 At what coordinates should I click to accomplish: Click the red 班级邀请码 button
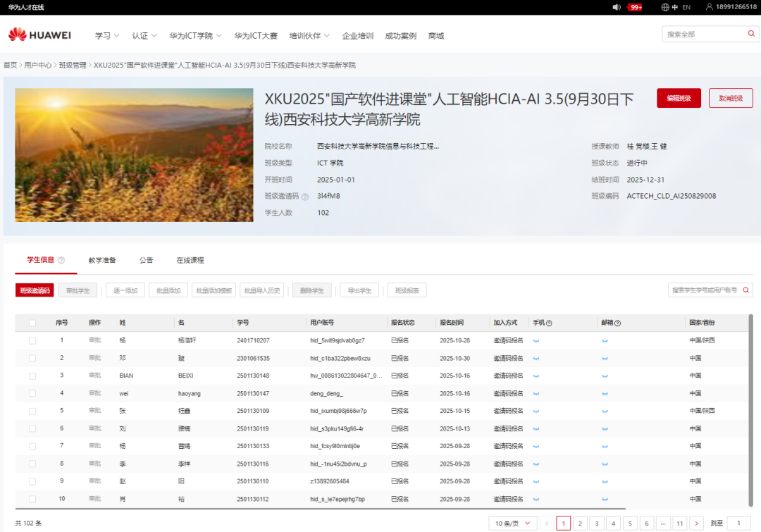tap(35, 290)
